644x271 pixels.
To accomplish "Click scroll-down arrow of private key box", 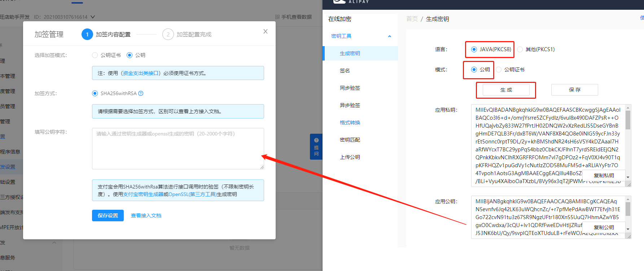I will click(x=628, y=177).
